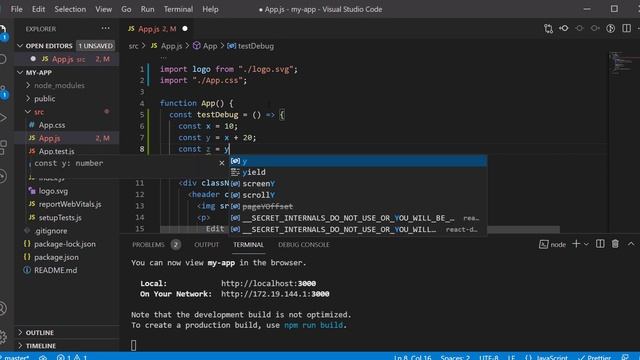
Task: Open the Go menu
Action: (126, 9)
